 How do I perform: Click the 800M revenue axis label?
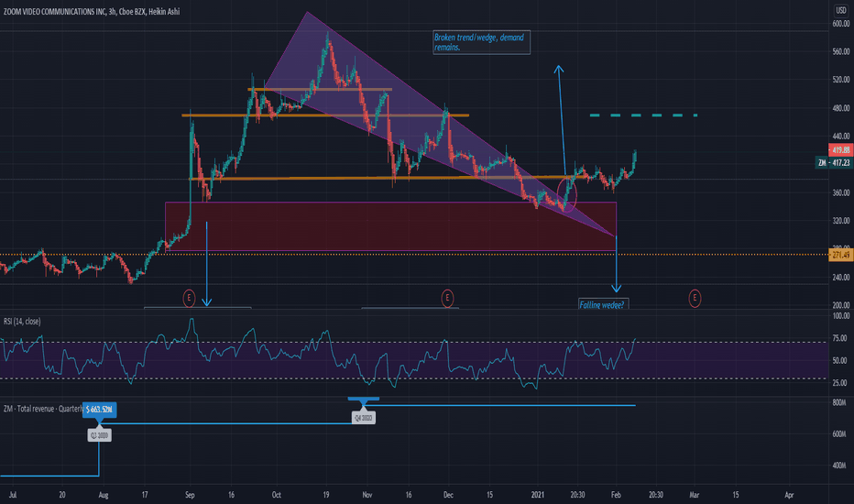coord(839,402)
